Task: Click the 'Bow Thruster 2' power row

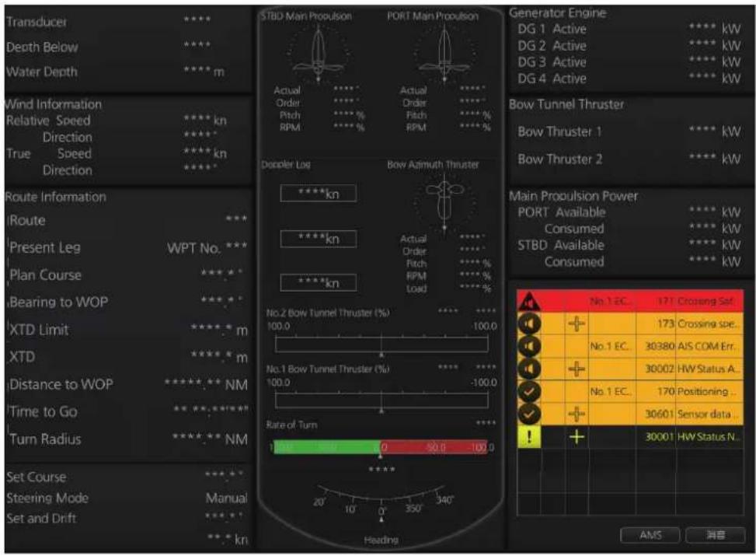Action: [629, 159]
